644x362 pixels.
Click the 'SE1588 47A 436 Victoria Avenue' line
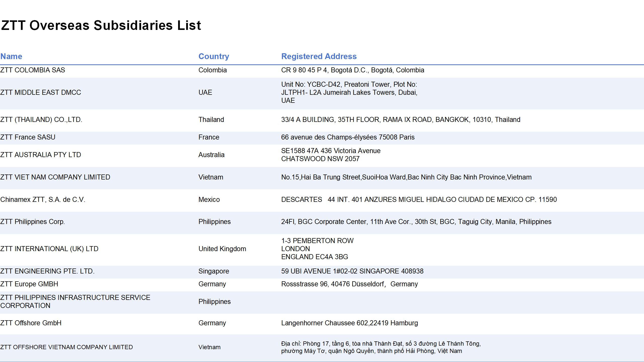coord(331,151)
